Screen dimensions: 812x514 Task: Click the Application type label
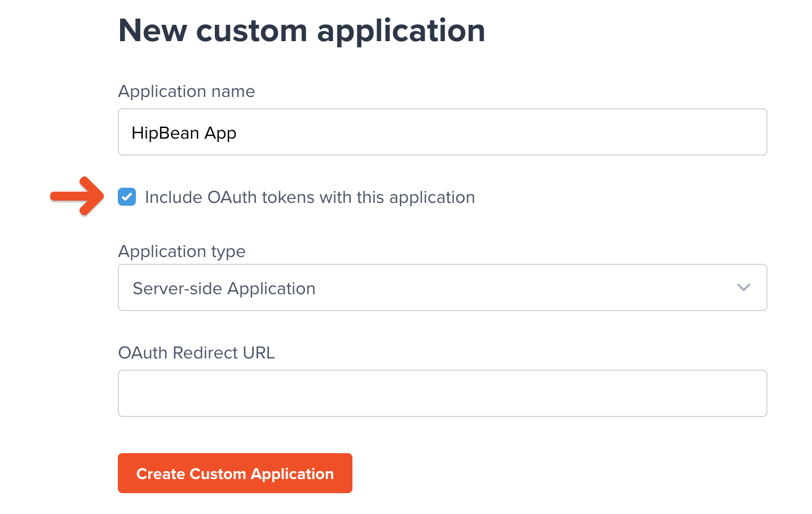tap(182, 251)
